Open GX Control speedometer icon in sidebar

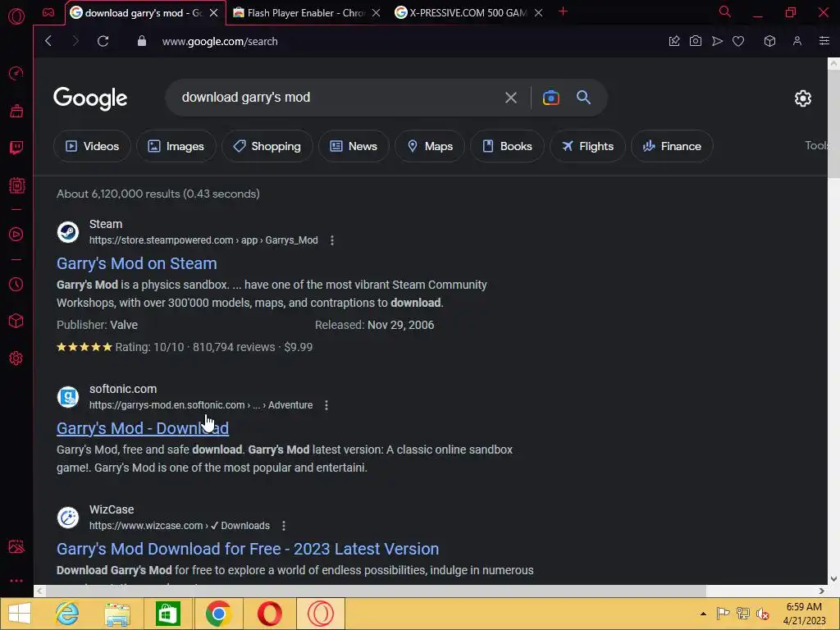[x=16, y=73]
